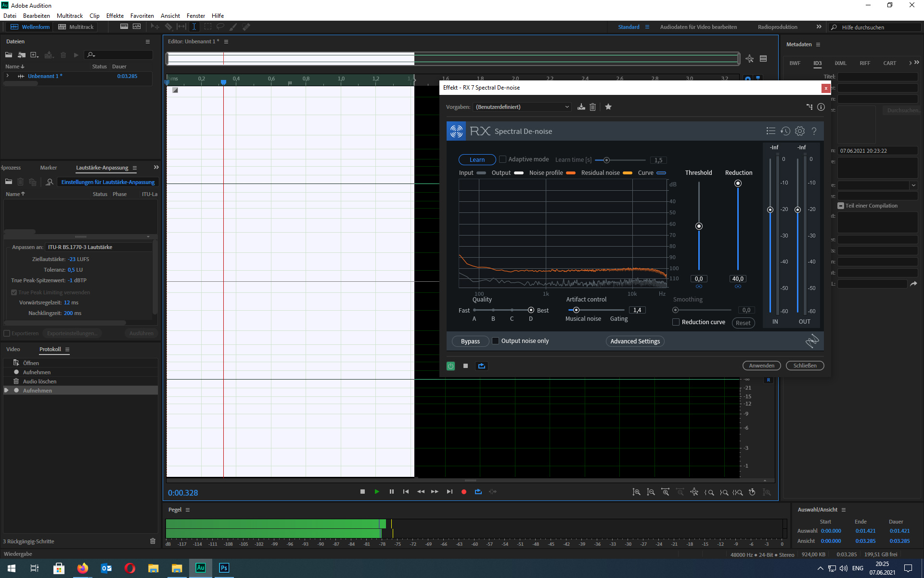
Task: Click the playhead position timecode field
Action: coord(184,492)
